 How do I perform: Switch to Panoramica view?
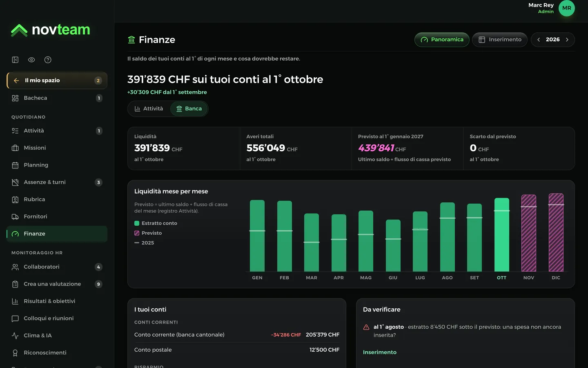tap(442, 40)
